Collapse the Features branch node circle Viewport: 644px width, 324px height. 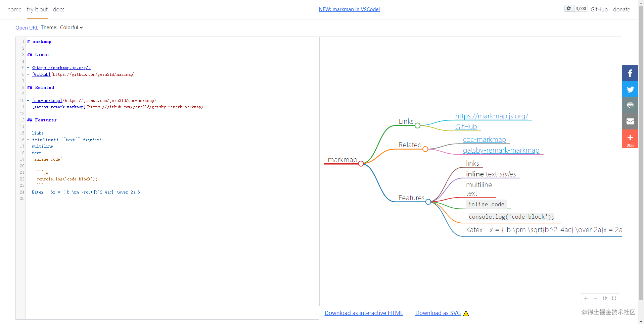pyautogui.click(x=428, y=202)
